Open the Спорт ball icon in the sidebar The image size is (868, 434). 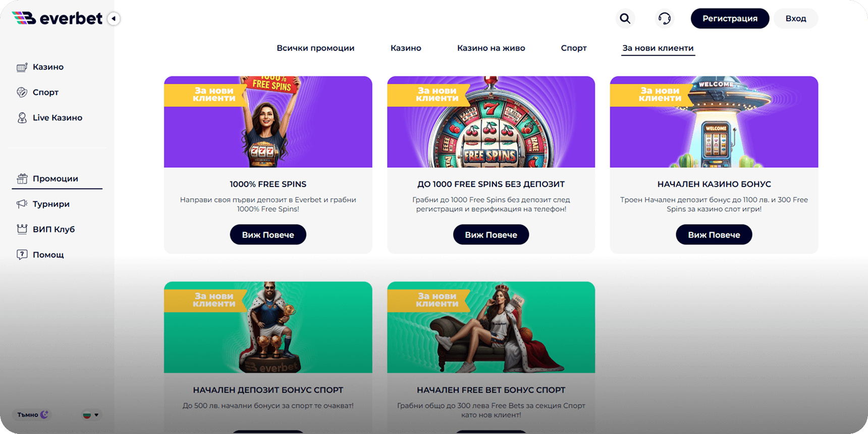[22, 92]
